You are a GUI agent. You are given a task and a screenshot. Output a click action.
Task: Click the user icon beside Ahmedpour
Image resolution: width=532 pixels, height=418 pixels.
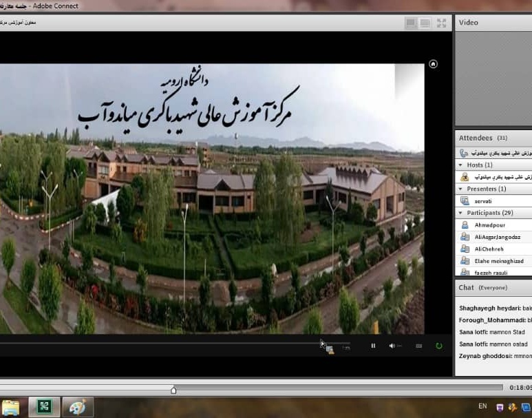[x=465, y=224]
